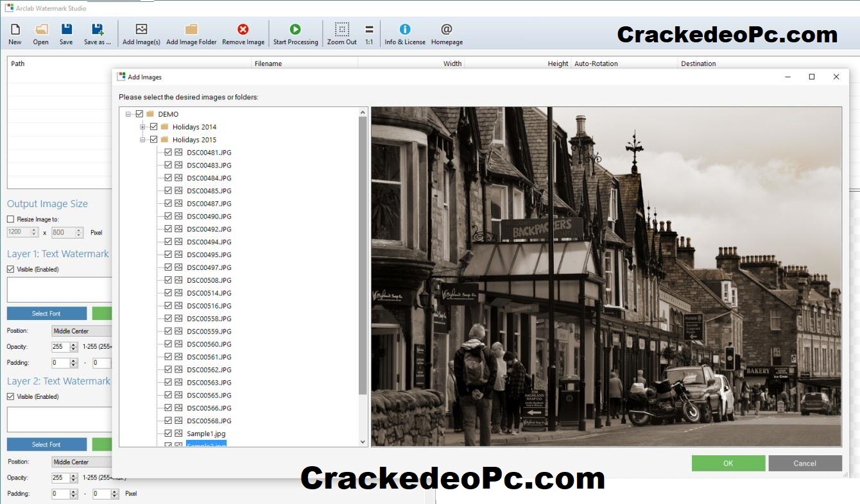The width and height of the screenshot is (860, 504).
Task: Click the file tree scrollbar thumb
Action: click(x=363, y=254)
